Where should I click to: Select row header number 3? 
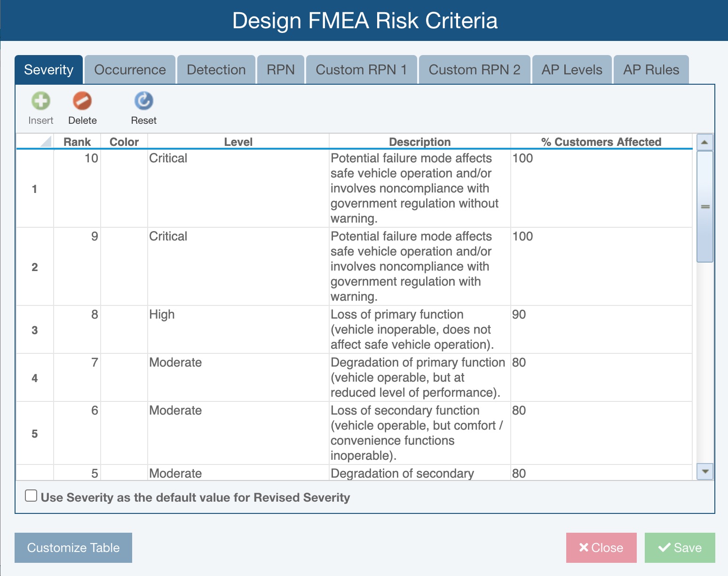pyautogui.click(x=35, y=330)
